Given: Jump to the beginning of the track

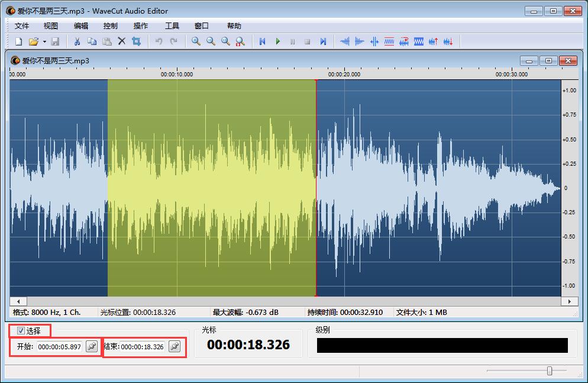Looking at the screenshot, I should 263,41.
